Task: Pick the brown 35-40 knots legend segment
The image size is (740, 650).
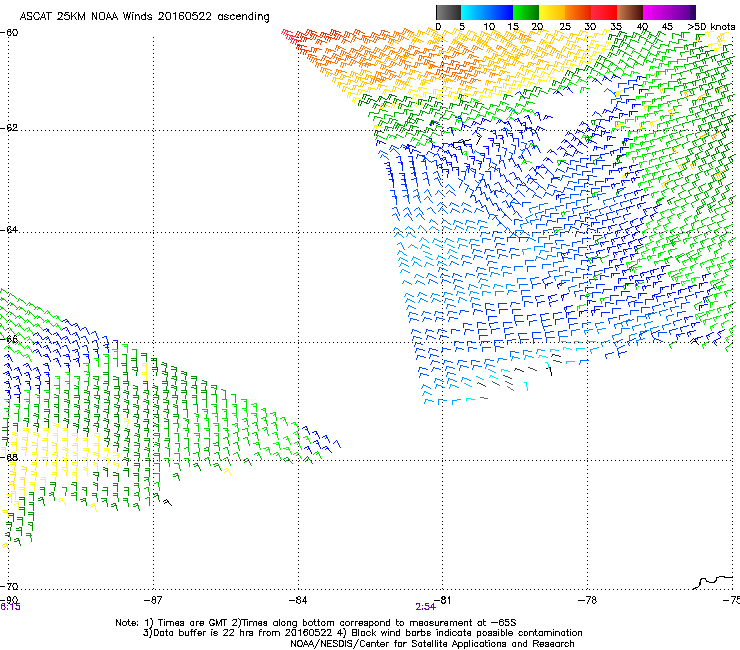Action: [x=630, y=12]
